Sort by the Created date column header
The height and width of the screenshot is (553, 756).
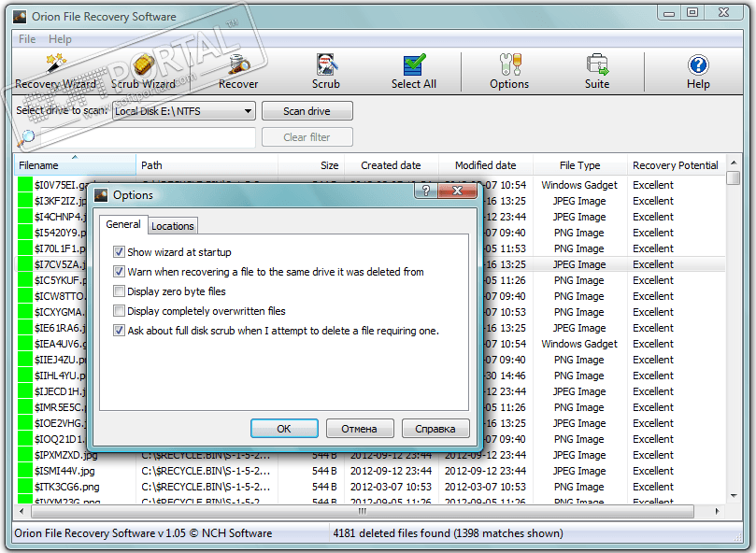[x=391, y=165]
